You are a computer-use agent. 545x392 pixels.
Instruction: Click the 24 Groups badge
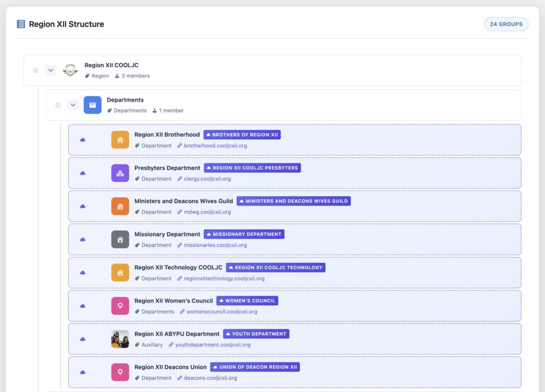coord(506,24)
